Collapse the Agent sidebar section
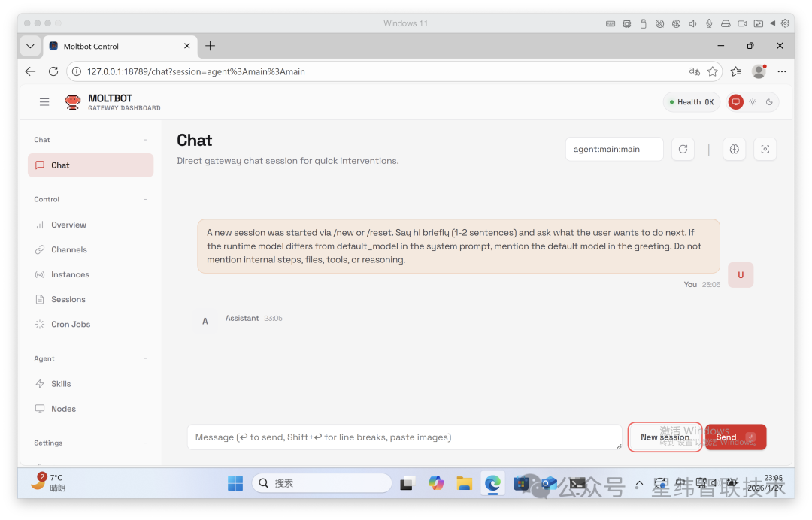The height and width of the screenshot is (520, 812). (x=145, y=358)
